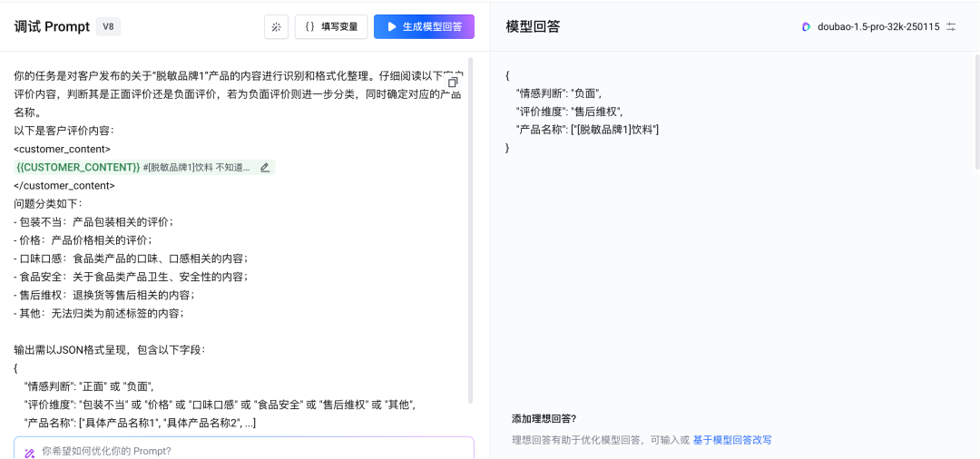Click the magic sparkle optimize icon button
980x459 pixels.
click(276, 27)
